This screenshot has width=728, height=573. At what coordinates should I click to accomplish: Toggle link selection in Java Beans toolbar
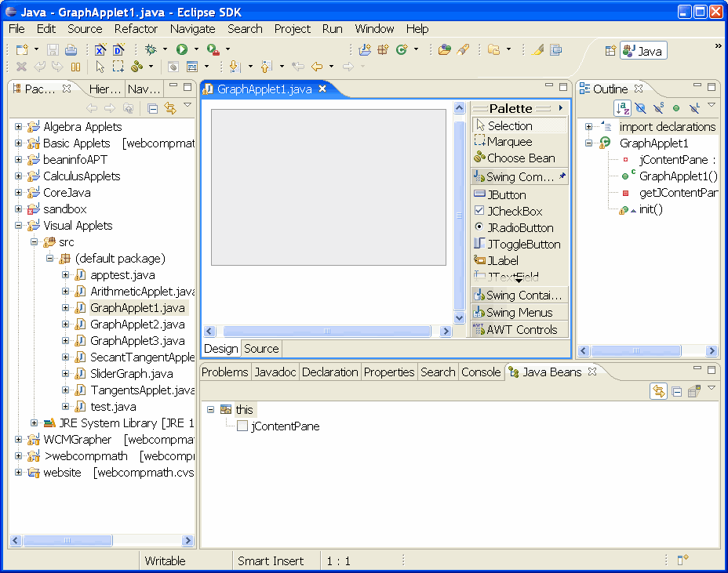pos(658,391)
